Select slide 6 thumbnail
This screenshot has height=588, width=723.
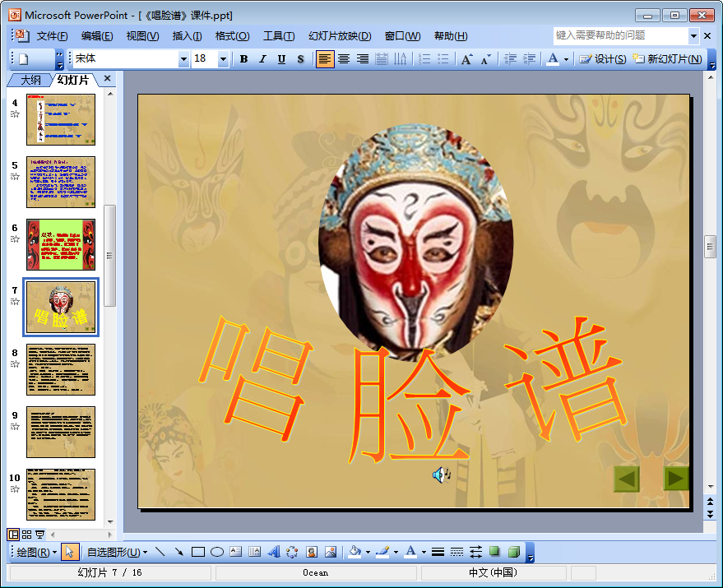click(61, 244)
